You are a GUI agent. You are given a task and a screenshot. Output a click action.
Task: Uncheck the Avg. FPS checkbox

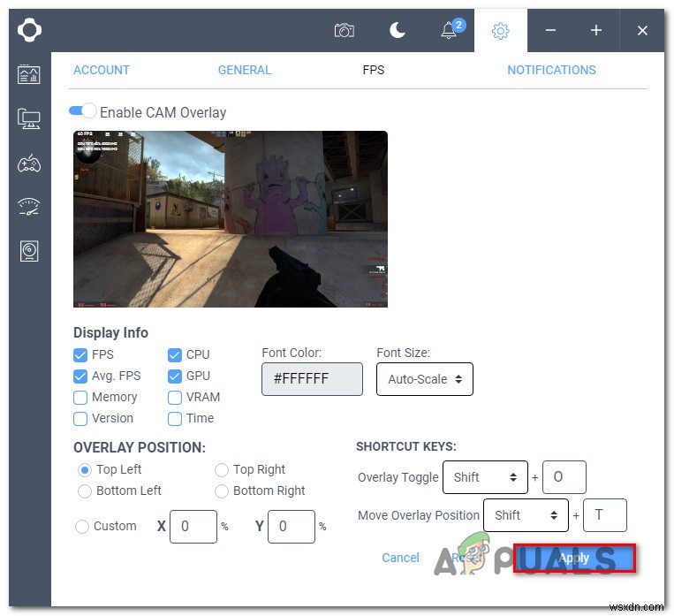[x=80, y=376]
